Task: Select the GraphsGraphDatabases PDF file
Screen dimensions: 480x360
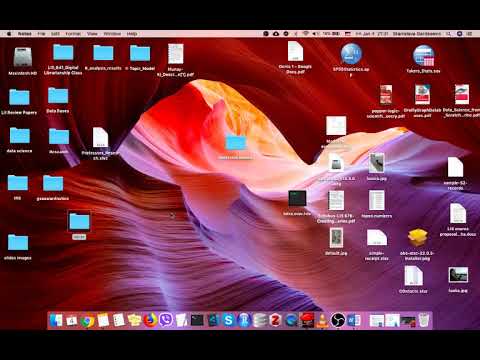Action: point(422,95)
